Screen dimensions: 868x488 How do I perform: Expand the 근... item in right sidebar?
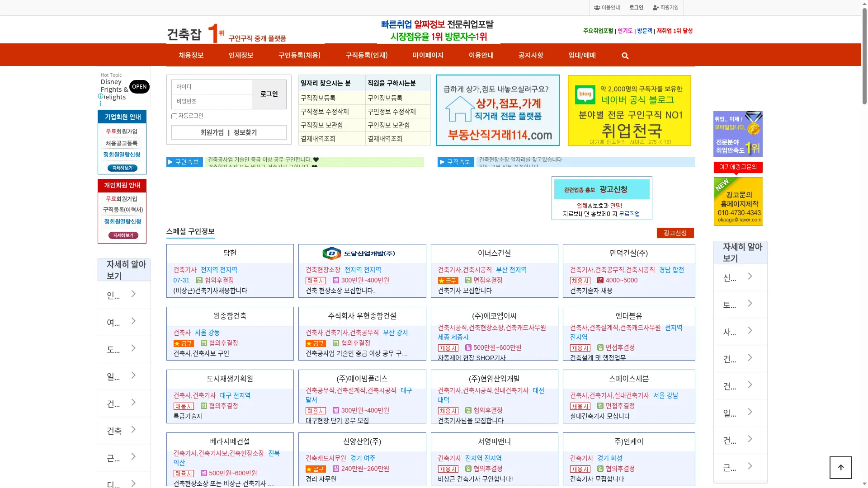pyautogui.click(x=741, y=467)
